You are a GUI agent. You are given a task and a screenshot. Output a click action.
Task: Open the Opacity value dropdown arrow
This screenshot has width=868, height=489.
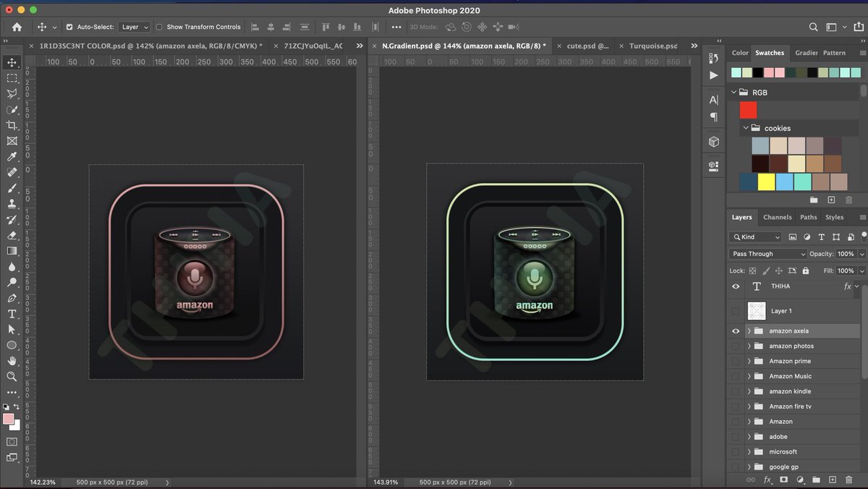861,254
